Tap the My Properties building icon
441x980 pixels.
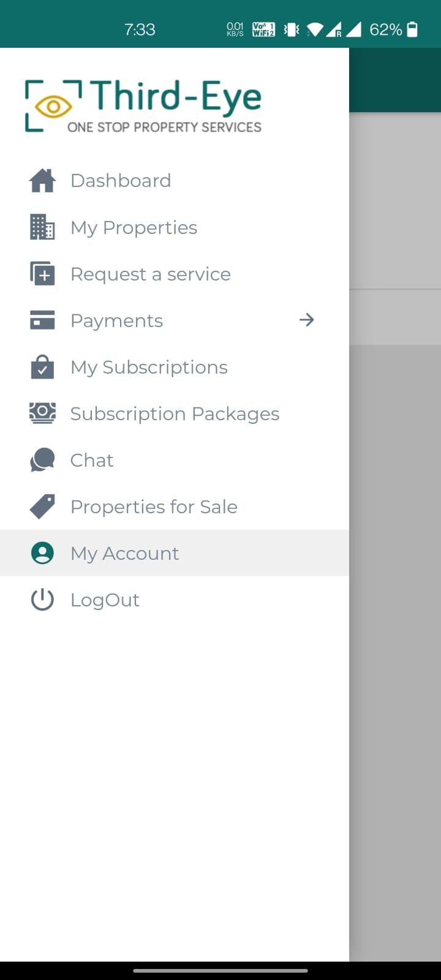(42, 227)
